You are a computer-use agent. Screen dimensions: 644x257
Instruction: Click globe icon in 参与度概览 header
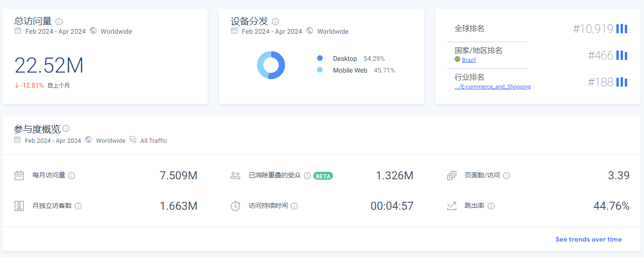[x=88, y=140]
